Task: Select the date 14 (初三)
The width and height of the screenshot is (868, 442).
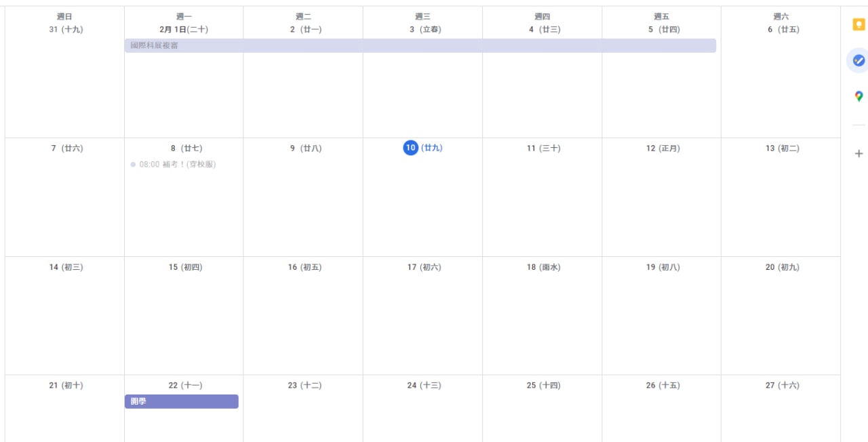Action: tap(66, 267)
